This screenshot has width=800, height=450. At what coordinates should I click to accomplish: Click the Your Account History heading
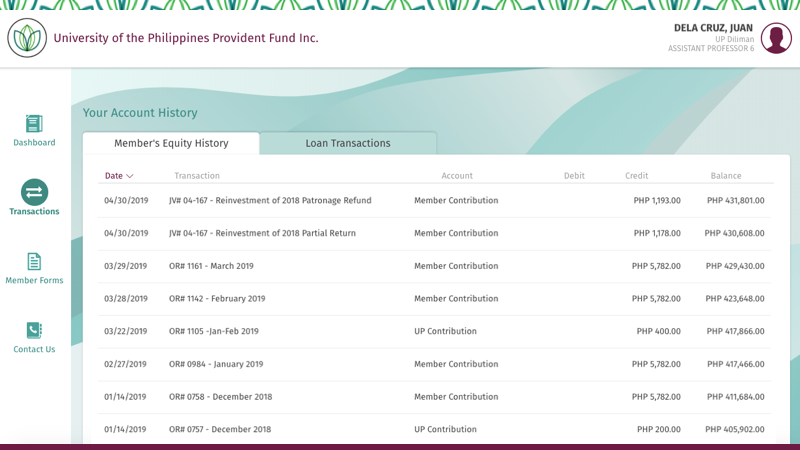pyautogui.click(x=140, y=113)
